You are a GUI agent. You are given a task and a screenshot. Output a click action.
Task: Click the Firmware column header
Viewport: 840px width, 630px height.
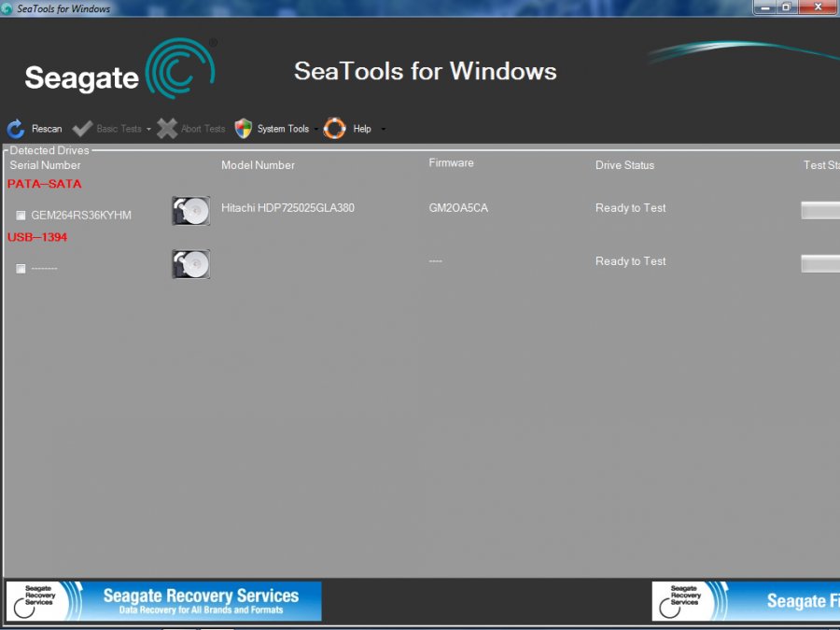click(451, 162)
